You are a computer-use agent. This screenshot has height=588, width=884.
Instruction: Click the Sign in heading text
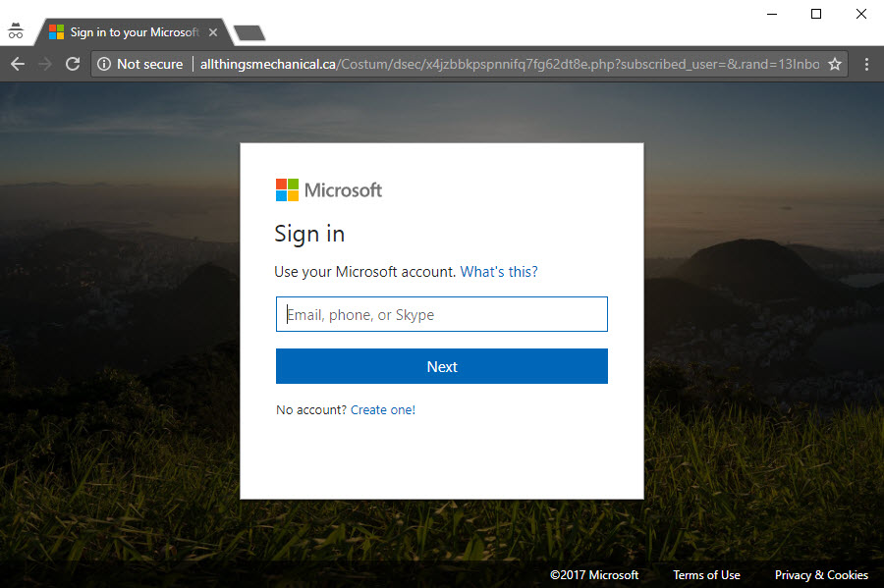click(x=309, y=235)
